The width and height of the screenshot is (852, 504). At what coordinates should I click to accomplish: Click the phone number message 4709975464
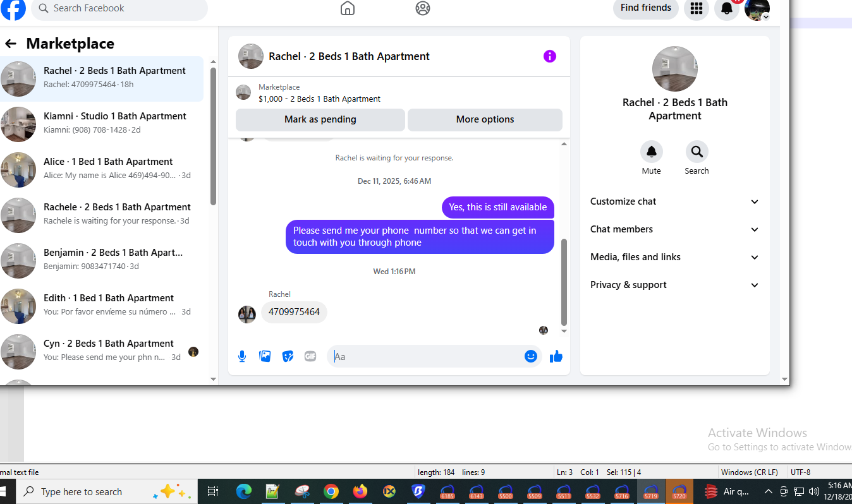click(294, 312)
